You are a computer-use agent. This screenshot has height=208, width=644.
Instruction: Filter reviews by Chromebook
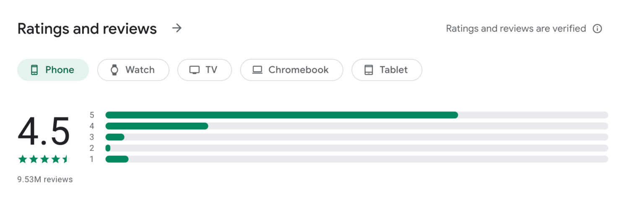[291, 70]
